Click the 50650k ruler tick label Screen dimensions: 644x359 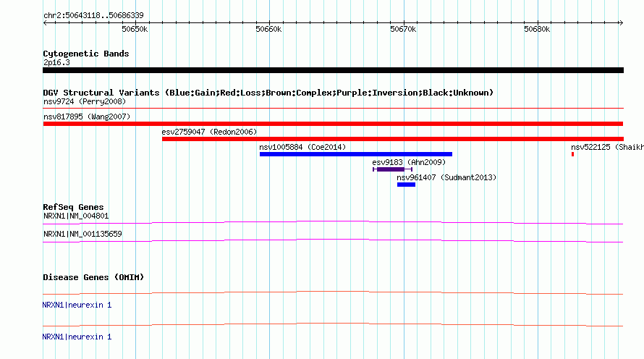pyautogui.click(x=135, y=29)
